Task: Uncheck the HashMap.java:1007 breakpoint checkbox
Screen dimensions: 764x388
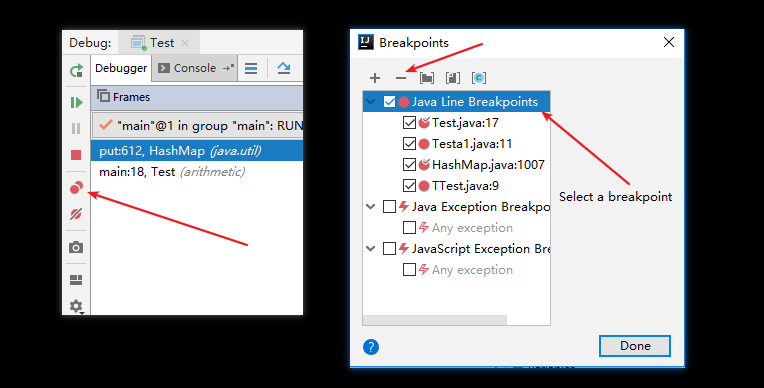Action: [409, 165]
